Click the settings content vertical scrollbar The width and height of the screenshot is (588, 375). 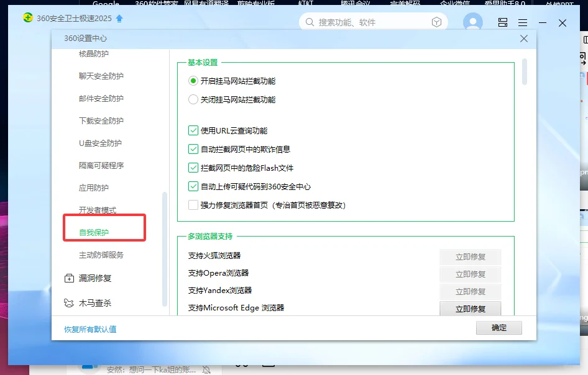click(524, 71)
